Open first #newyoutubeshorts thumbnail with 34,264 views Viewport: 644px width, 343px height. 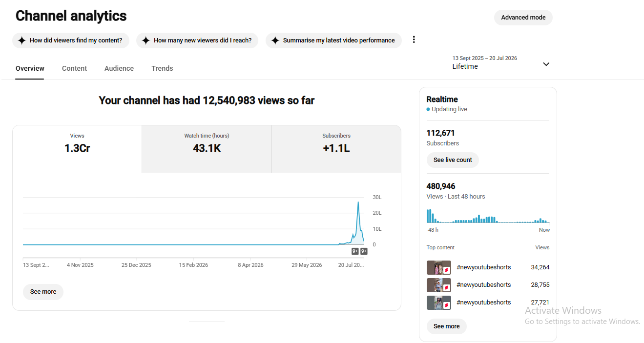(439, 267)
